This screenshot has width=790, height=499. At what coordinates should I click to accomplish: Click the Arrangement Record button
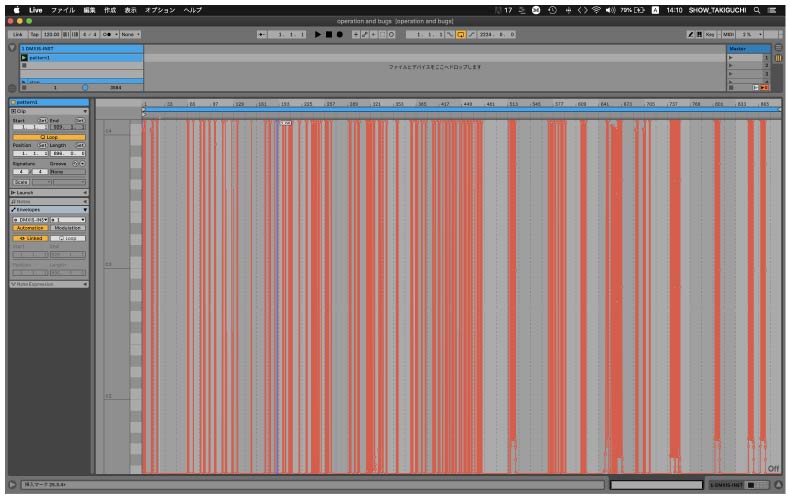pyautogui.click(x=339, y=34)
